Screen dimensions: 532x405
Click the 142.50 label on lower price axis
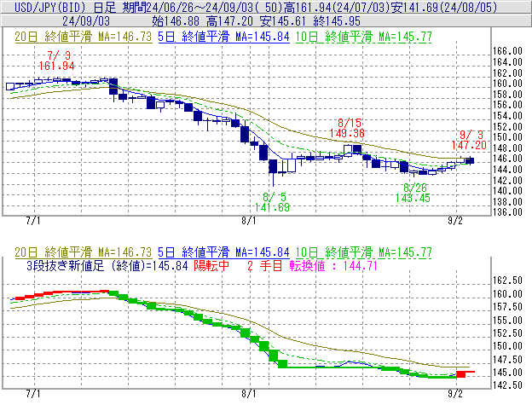pyautogui.click(x=507, y=385)
